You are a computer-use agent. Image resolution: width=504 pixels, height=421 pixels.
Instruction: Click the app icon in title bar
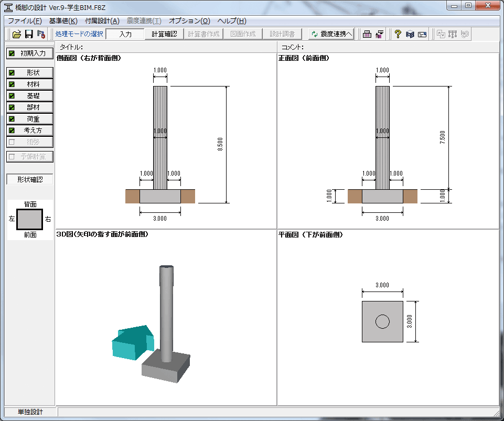[x=8, y=7]
